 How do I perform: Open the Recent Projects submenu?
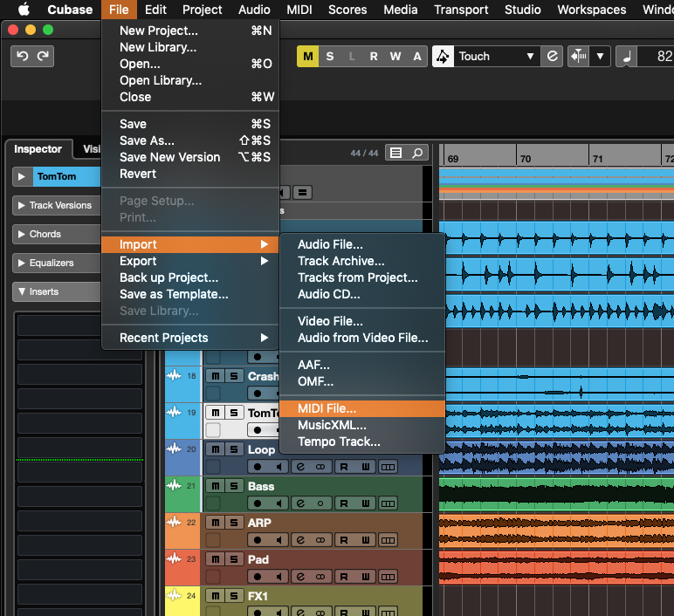click(x=190, y=338)
